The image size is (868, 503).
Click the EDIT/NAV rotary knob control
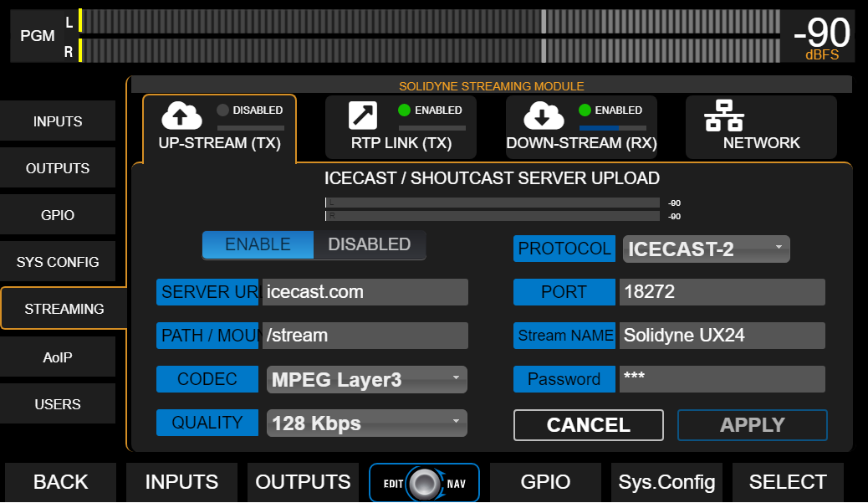point(424,482)
